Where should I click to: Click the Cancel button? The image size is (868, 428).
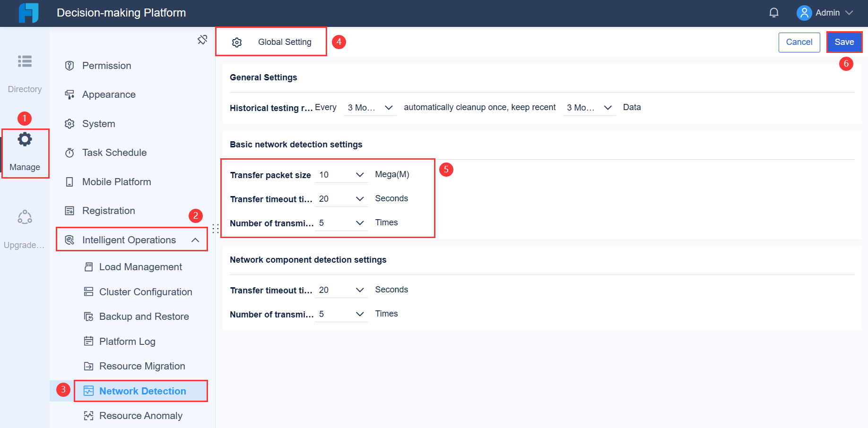(x=799, y=42)
